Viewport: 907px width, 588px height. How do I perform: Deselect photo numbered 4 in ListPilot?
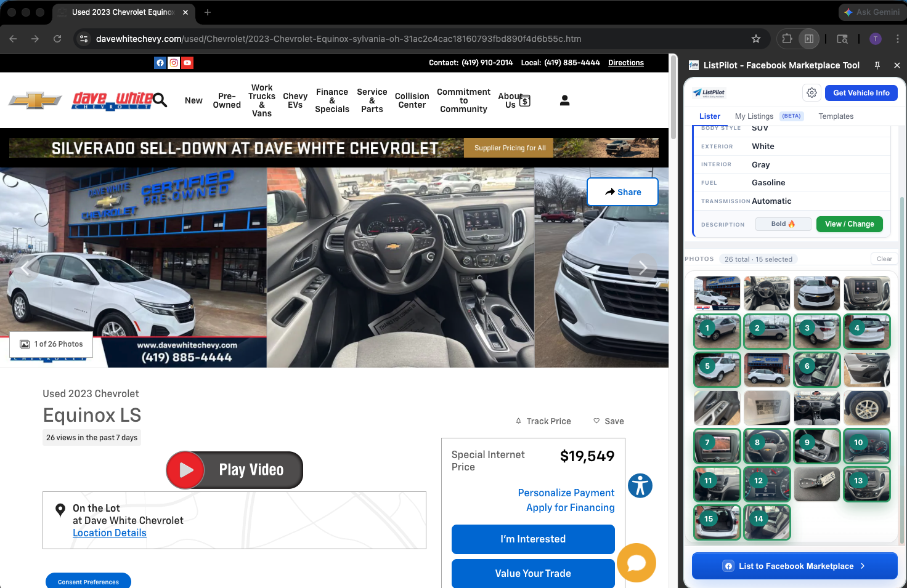coord(867,331)
